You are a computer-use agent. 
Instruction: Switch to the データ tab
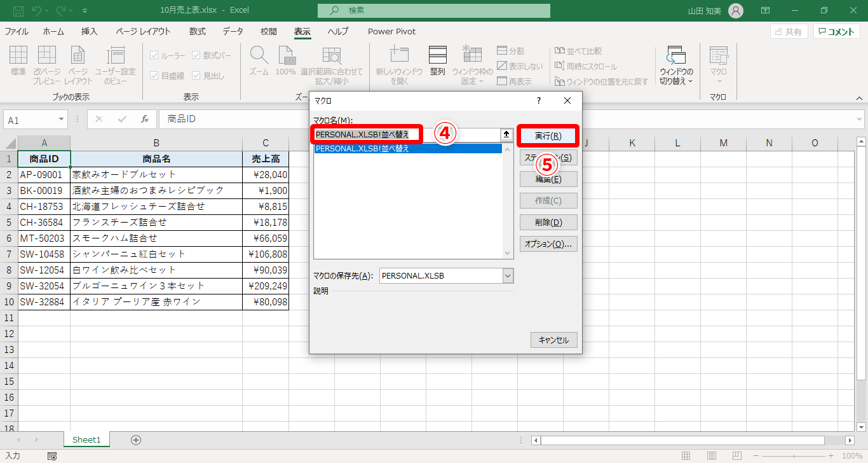pos(233,31)
